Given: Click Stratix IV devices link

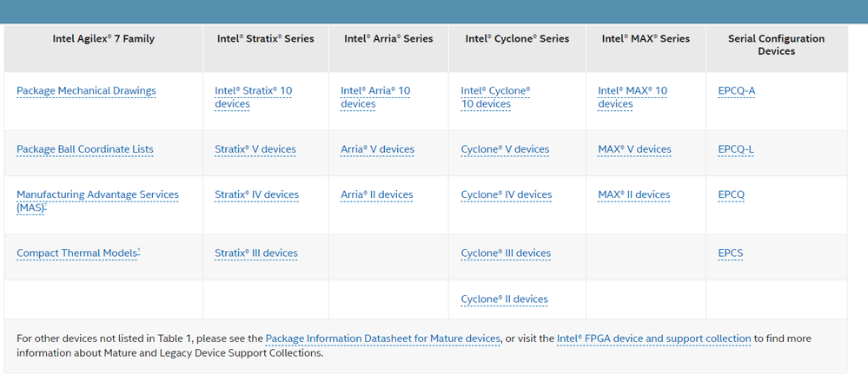Looking at the screenshot, I should coord(256,195).
